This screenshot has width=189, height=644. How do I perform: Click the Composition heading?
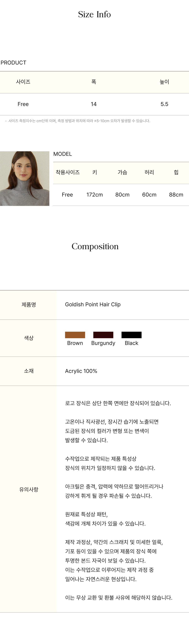pos(95,246)
